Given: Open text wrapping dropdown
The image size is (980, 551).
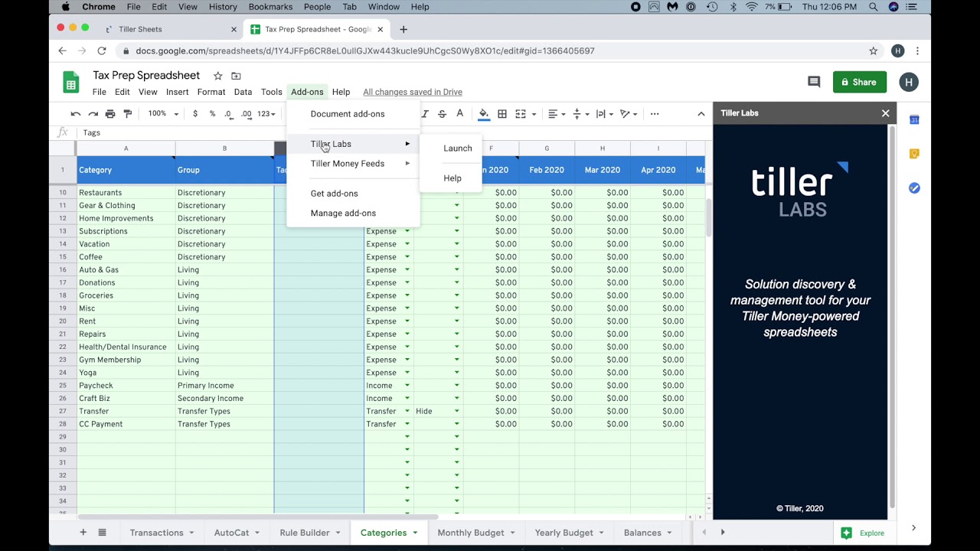Looking at the screenshot, I should point(605,114).
